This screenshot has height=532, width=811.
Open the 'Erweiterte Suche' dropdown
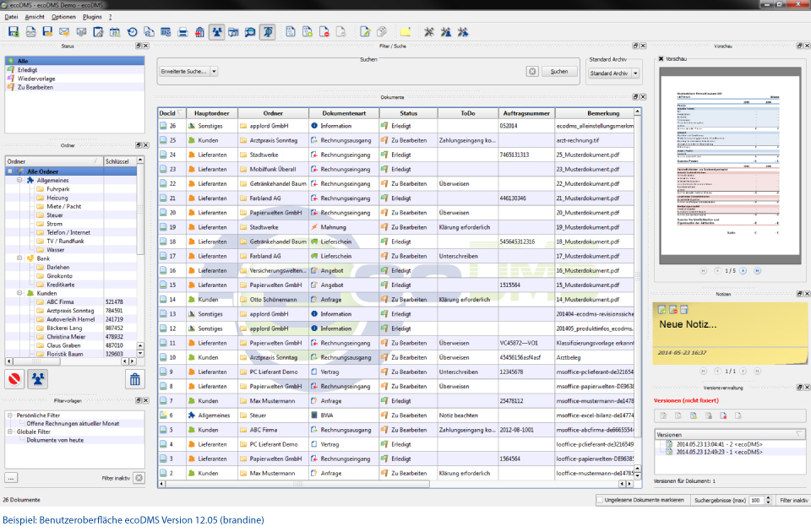pyautogui.click(x=214, y=72)
